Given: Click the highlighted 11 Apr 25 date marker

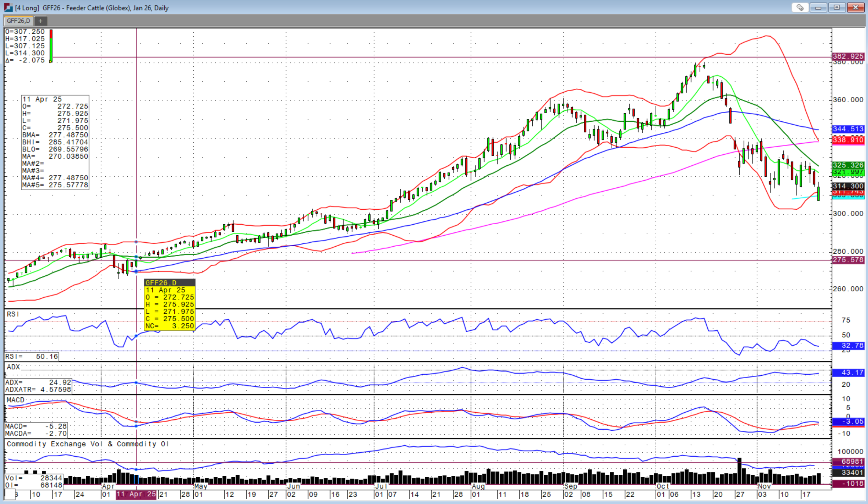Looking at the screenshot, I should click(x=136, y=494).
